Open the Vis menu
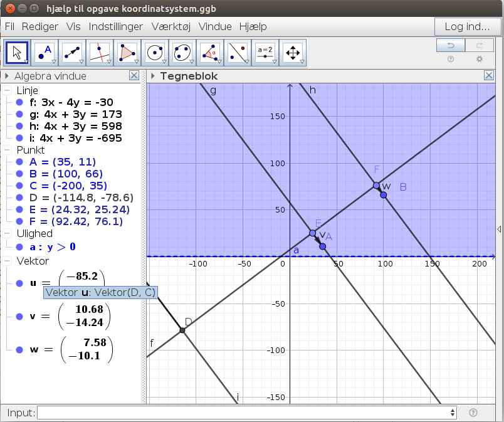 point(73,26)
